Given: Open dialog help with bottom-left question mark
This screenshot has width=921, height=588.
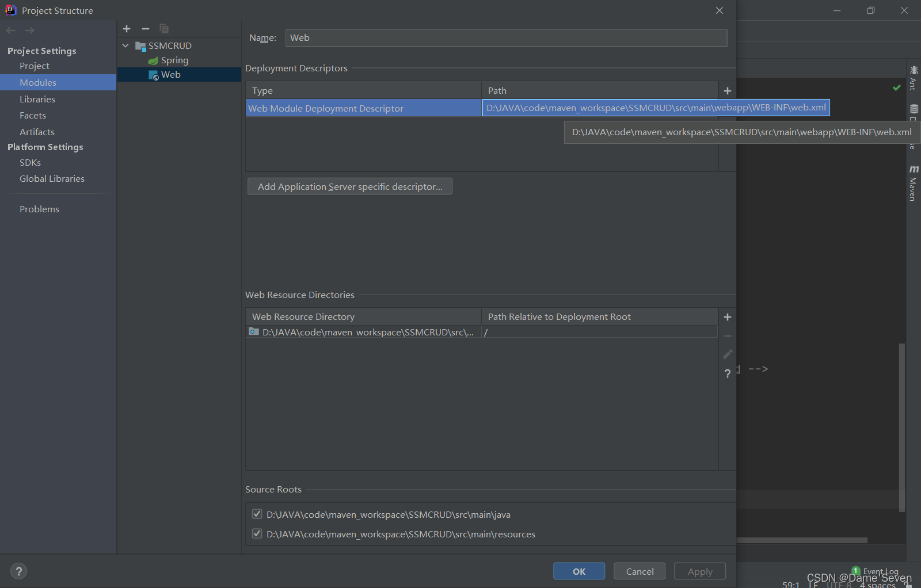Looking at the screenshot, I should pyautogui.click(x=19, y=571).
